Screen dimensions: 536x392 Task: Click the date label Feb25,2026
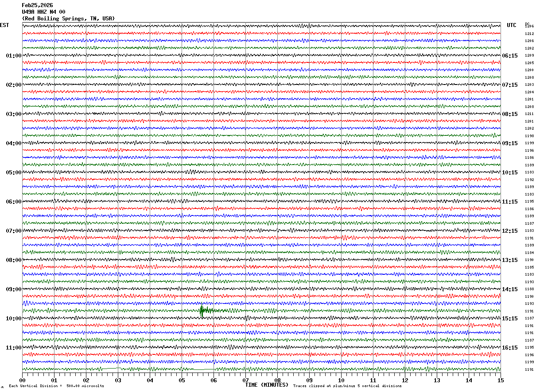pos(37,5)
